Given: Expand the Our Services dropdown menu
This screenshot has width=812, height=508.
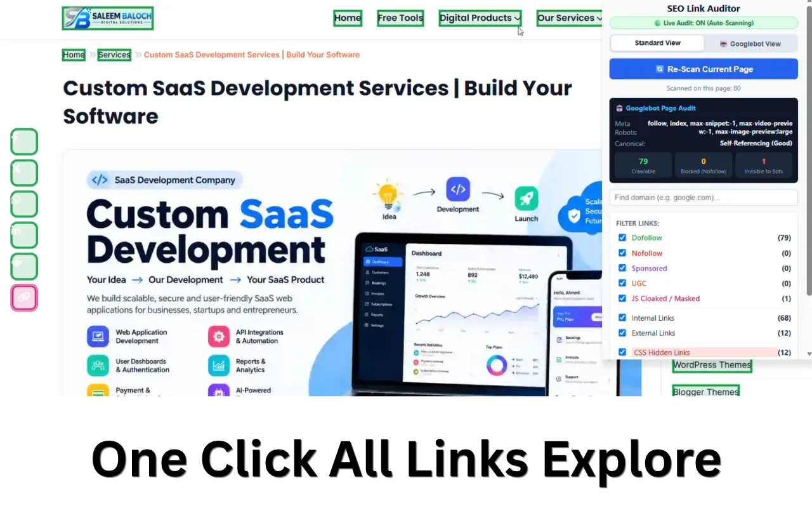Looking at the screenshot, I should tap(570, 18).
